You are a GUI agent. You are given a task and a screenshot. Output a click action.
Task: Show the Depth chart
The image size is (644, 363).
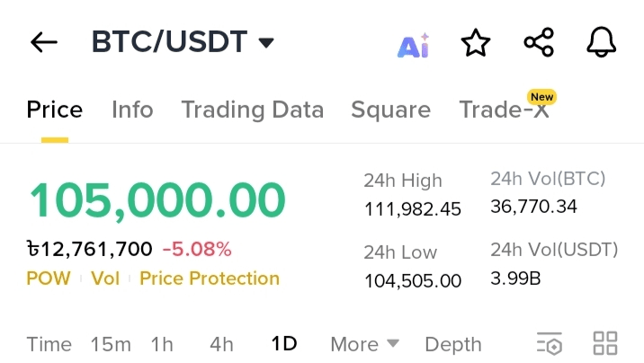pyautogui.click(x=452, y=344)
